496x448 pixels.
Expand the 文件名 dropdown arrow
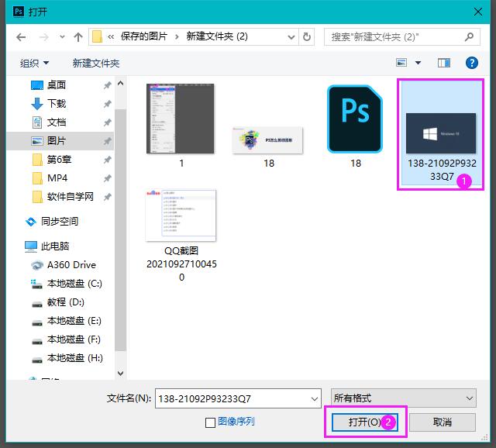315,398
